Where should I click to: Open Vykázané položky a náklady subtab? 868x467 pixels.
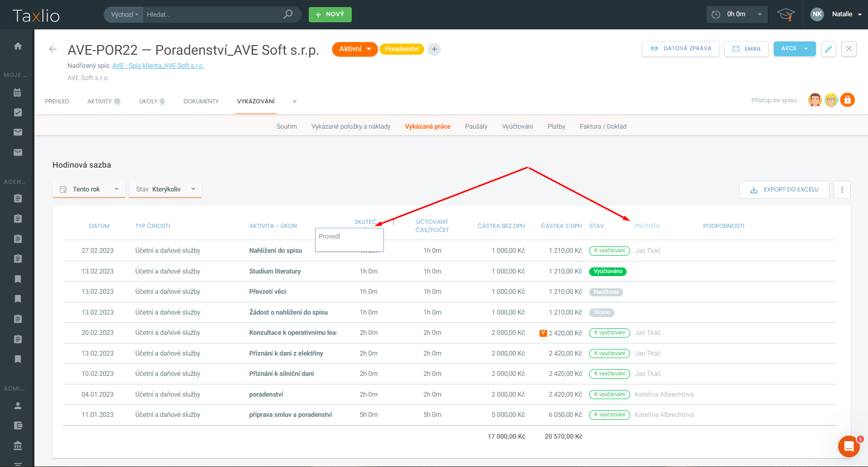(x=351, y=127)
